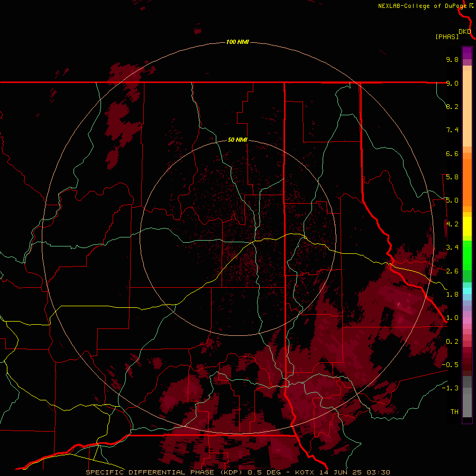The height and width of the screenshot is (476, 476).
Task: Click the 9.8 value on the color scale
Action: tap(452, 59)
